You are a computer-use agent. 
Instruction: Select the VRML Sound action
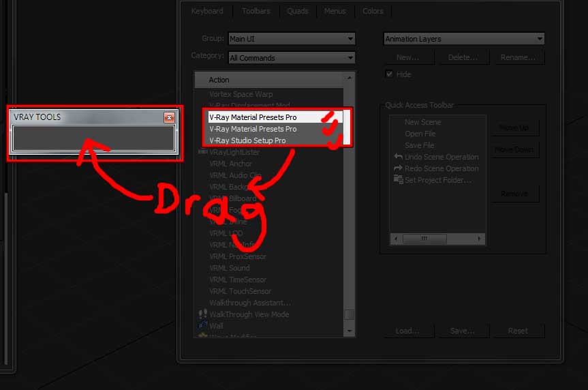pyautogui.click(x=230, y=268)
